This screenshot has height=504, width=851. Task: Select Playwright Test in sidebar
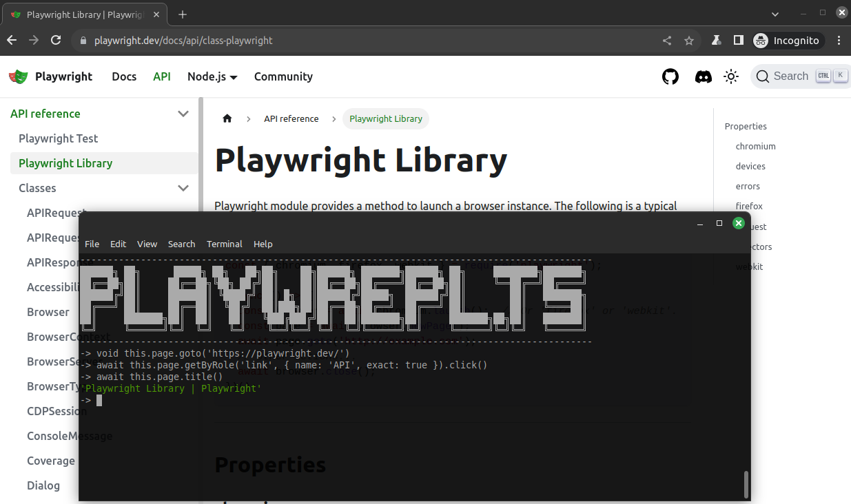59,138
